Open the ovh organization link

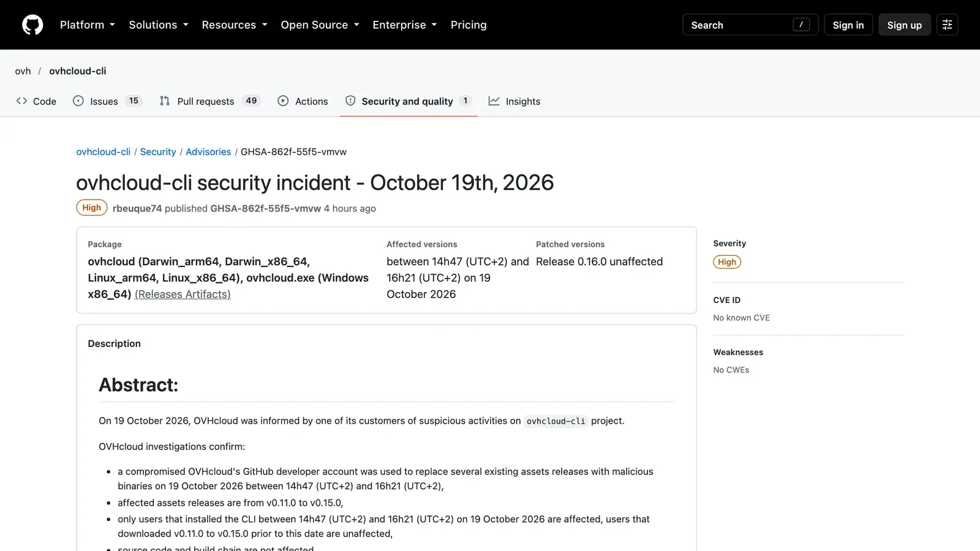[x=23, y=71]
